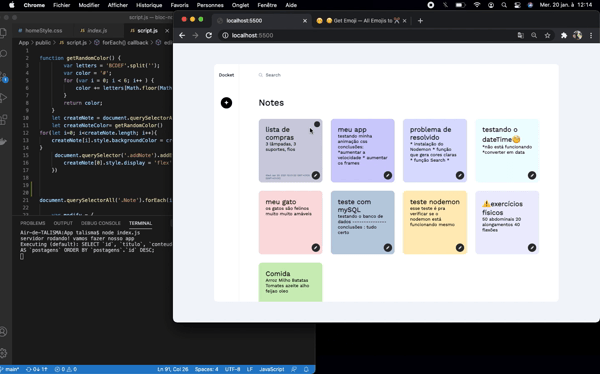Click UTF-8 encoding in status bar
This screenshot has height=374, width=600.
click(232, 369)
